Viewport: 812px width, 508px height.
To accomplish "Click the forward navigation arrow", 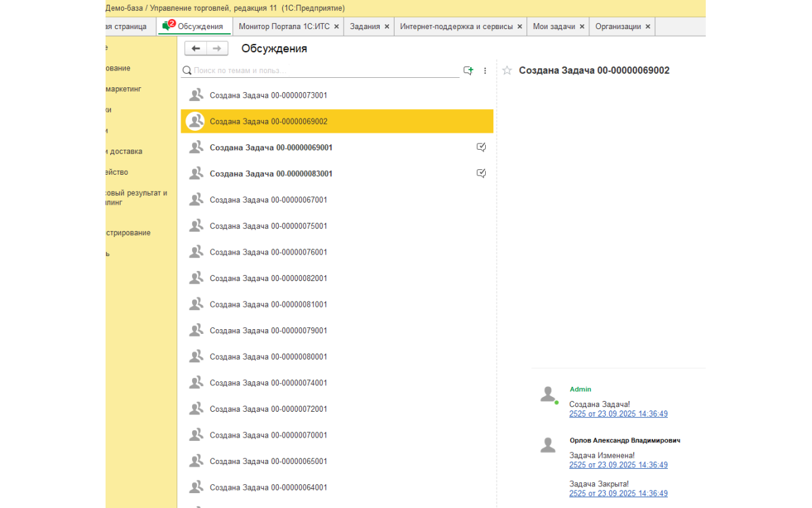I will pos(217,49).
